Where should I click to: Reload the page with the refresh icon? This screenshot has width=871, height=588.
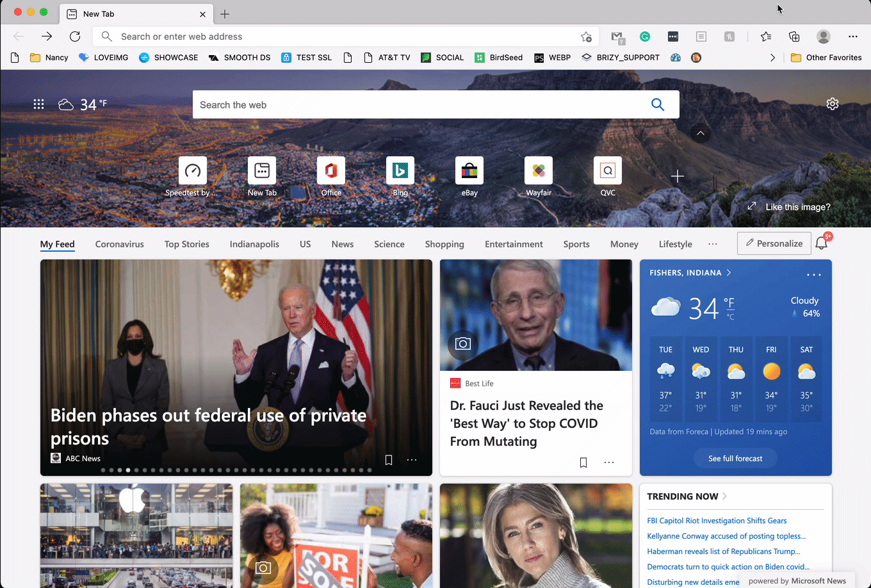[x=75, y=37]
